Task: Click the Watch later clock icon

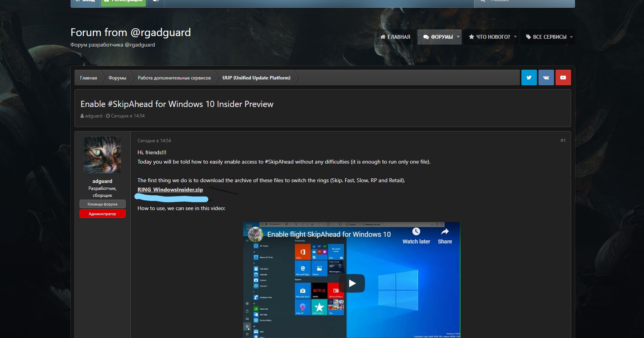Action: pos(416,231)
